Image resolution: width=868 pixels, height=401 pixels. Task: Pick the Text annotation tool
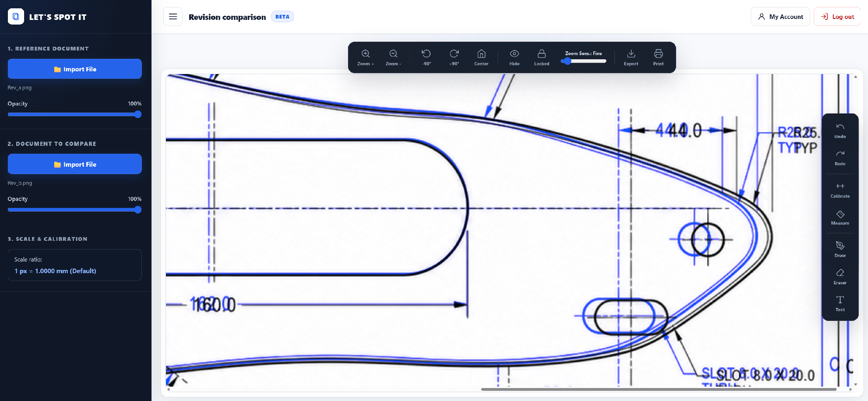[x=840, y=303]
